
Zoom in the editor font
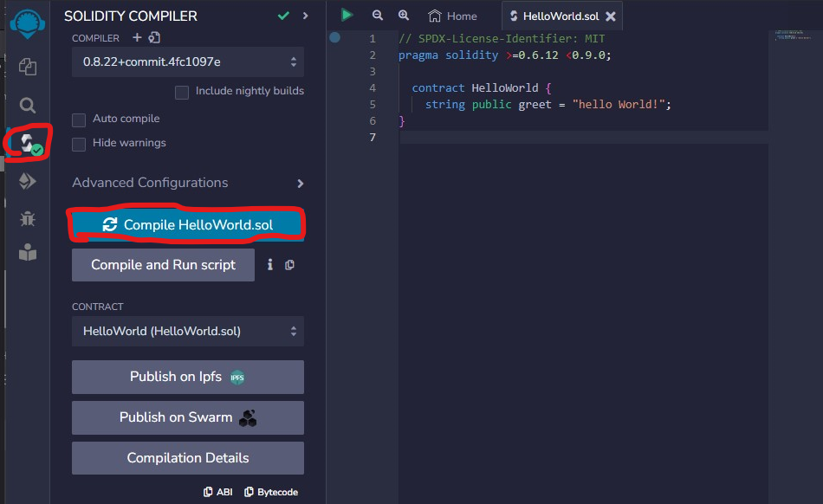404,16
